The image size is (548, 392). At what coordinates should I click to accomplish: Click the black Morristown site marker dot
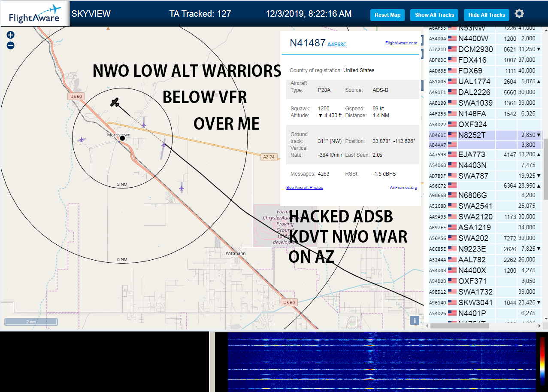[122, 138]
